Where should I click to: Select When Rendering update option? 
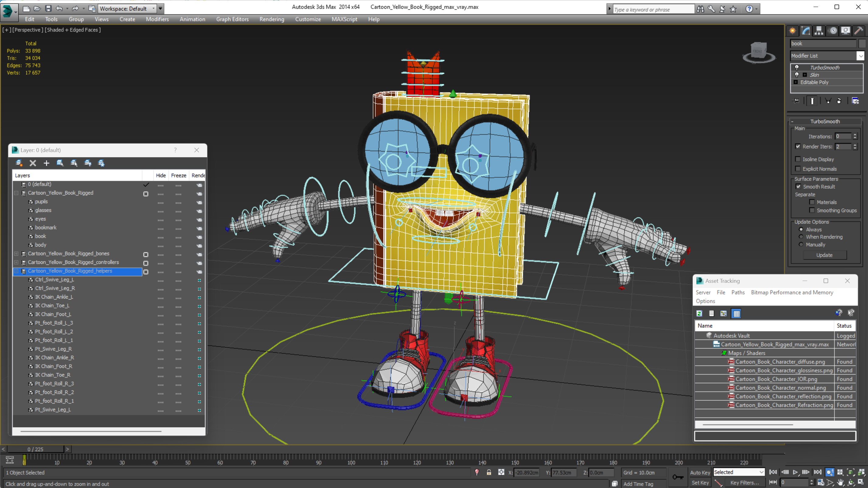801,237
